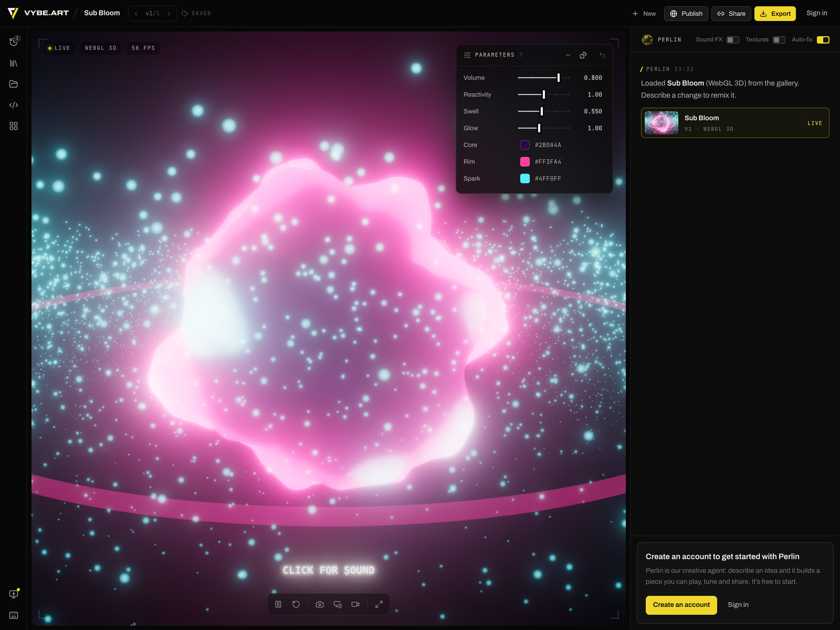Go to next version arrow
Image resolution: width=840 pixels, height=630 pixels.
pos(169,14)
